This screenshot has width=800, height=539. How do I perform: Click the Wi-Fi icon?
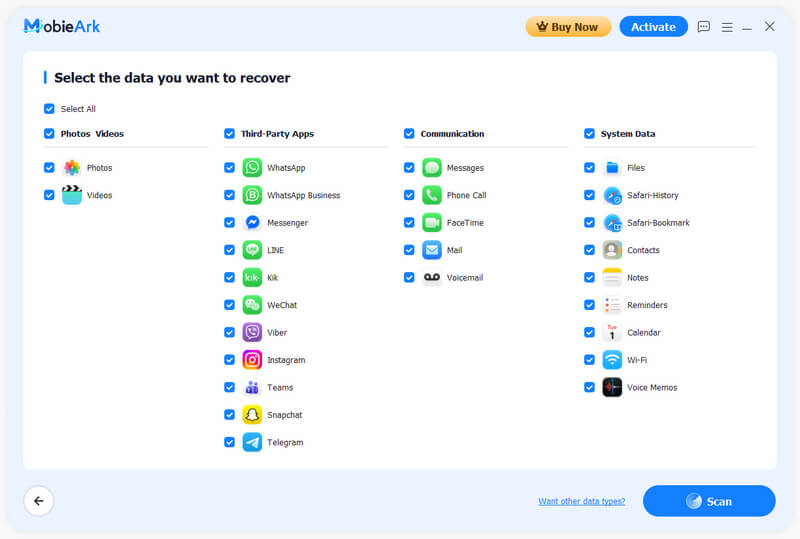click(x=612, y=360)
